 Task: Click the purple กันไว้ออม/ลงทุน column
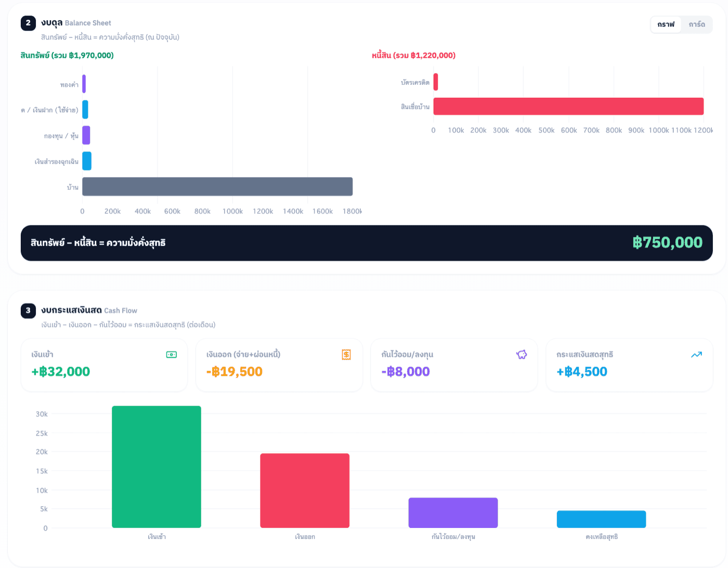click(x=453, y=513)
